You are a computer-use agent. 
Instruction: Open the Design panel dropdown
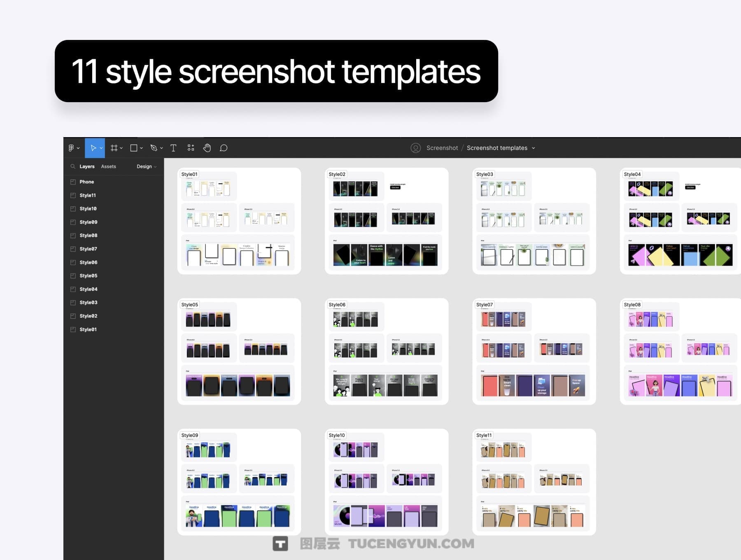154,166
